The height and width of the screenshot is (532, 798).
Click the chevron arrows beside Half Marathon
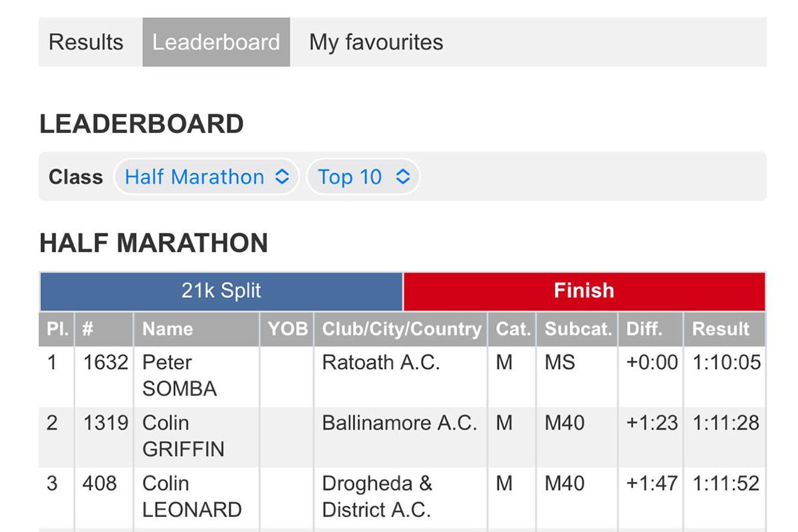coord(282,177)
